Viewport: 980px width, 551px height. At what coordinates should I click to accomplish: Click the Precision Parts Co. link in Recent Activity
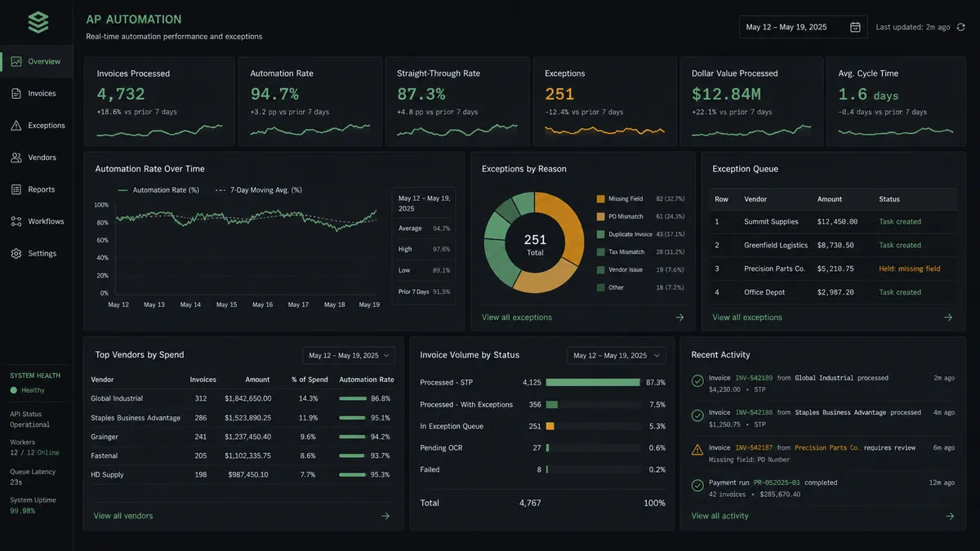coord(827,447)
